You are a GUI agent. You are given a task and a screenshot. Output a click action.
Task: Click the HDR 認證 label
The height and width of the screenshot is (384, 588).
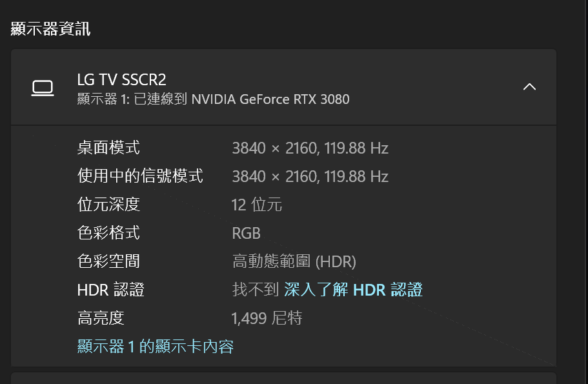110,290
